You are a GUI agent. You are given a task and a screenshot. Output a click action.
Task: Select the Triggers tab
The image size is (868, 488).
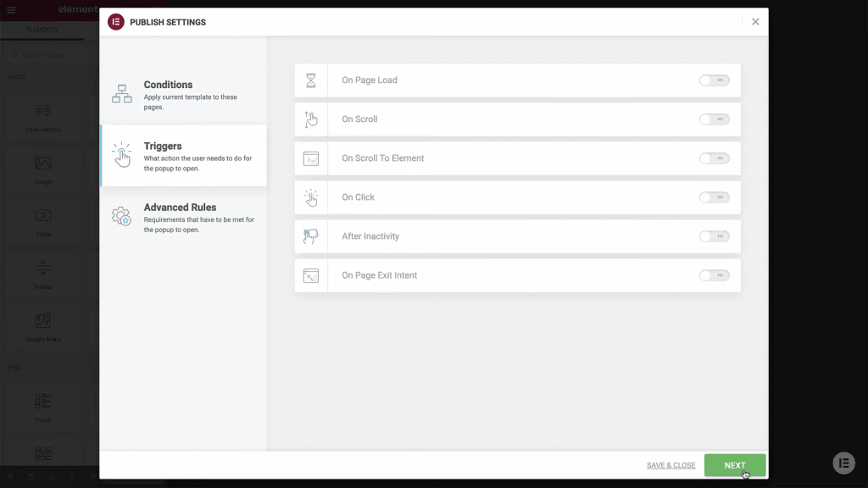(x=183, y=156)
